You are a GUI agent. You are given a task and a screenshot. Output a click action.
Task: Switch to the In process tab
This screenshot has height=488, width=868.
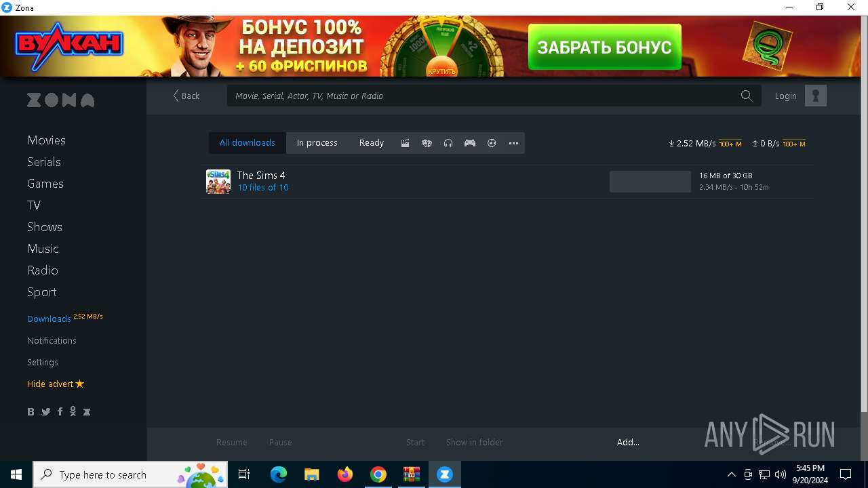click(x=317, y=143)
